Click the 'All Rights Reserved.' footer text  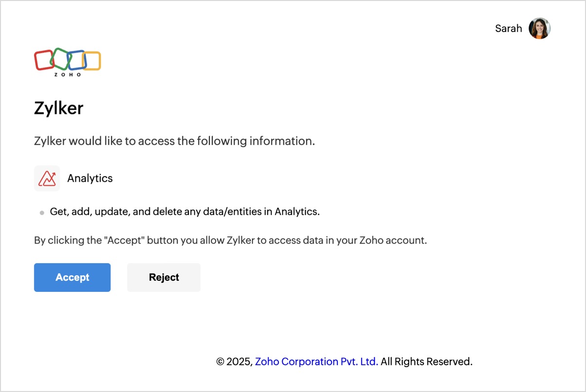(426, 361)
